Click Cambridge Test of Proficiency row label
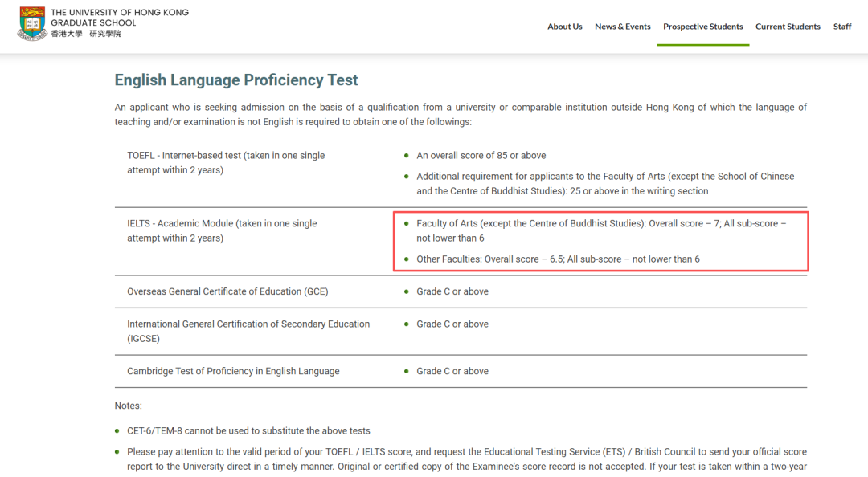Image resolution: width=868 pixels, height=477 pixels. click(233, 371)
